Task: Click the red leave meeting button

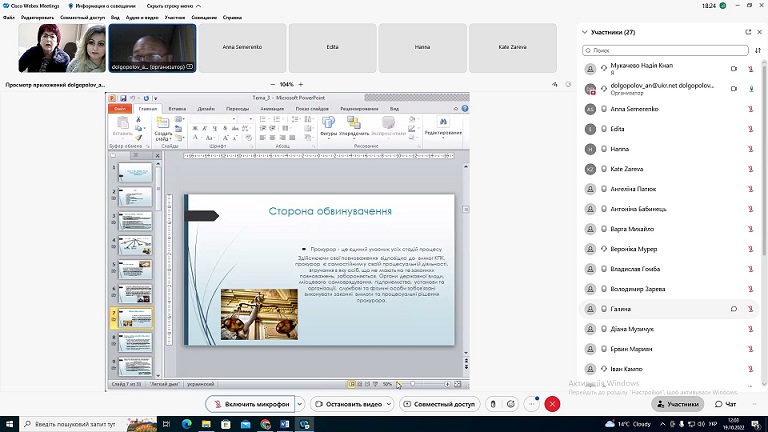Action: pos(552,404)
